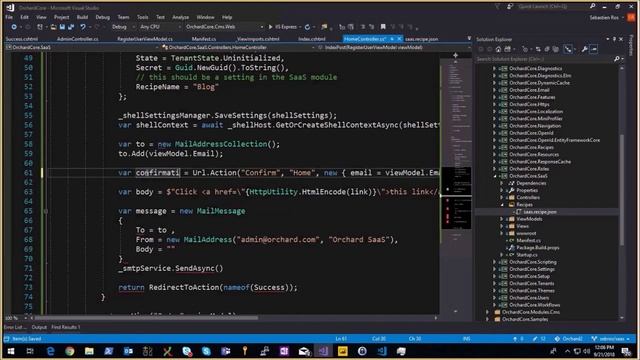Click Collapse All icon in Solution Explorer toolbar
The image size is (640, 360).
[547, 49]
